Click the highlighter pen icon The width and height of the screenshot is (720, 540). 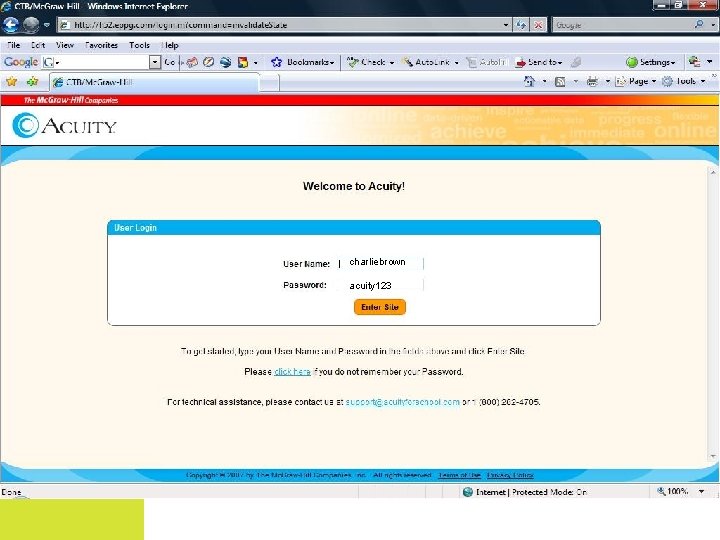pyautogui.click(x=576, y=62)
